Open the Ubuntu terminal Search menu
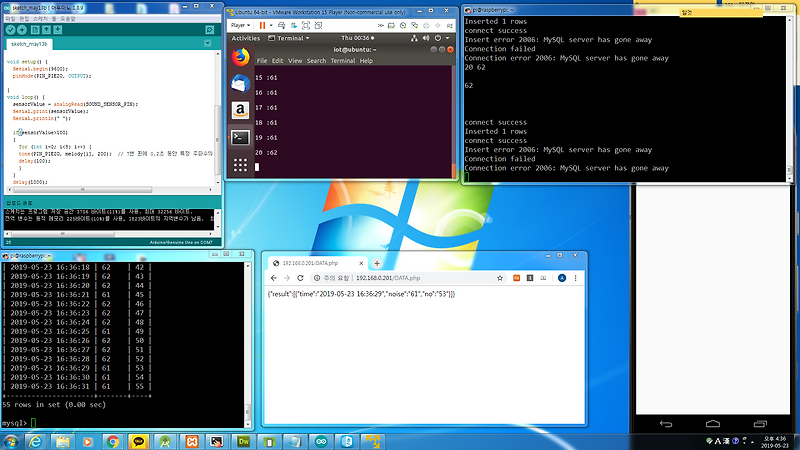The image size is (800, 450). pos(316,61)
